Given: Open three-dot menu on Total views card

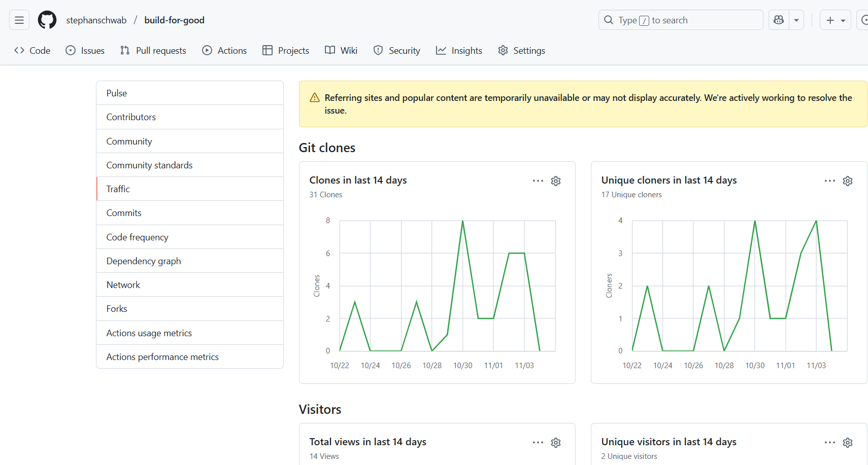Looking at the screenshot, I should pos(538,443).
